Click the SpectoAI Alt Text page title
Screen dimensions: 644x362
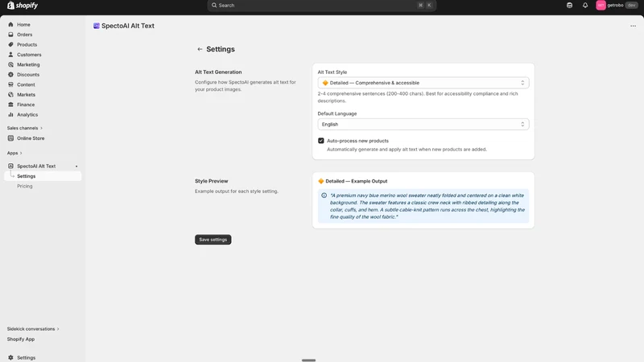[x=128, y=26]
